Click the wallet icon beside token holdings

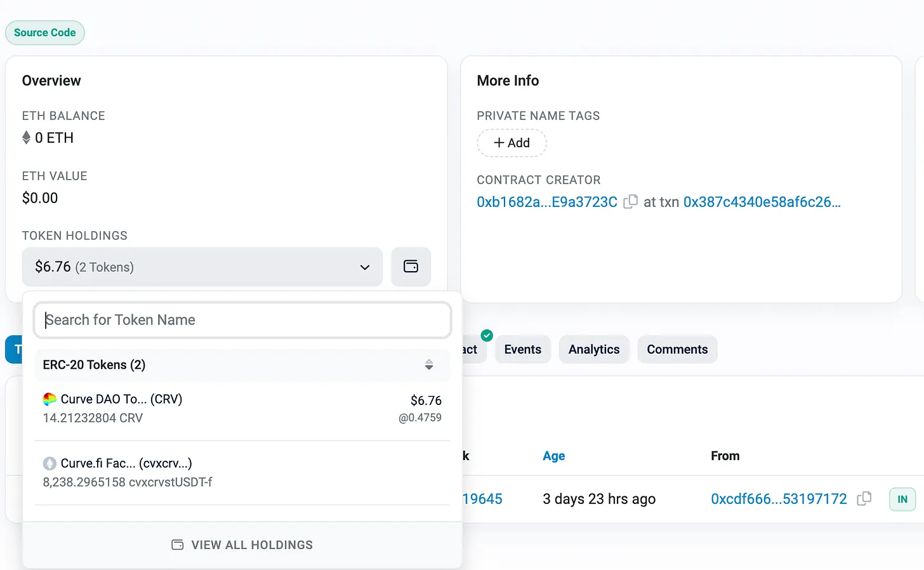[x=411, y=267]
